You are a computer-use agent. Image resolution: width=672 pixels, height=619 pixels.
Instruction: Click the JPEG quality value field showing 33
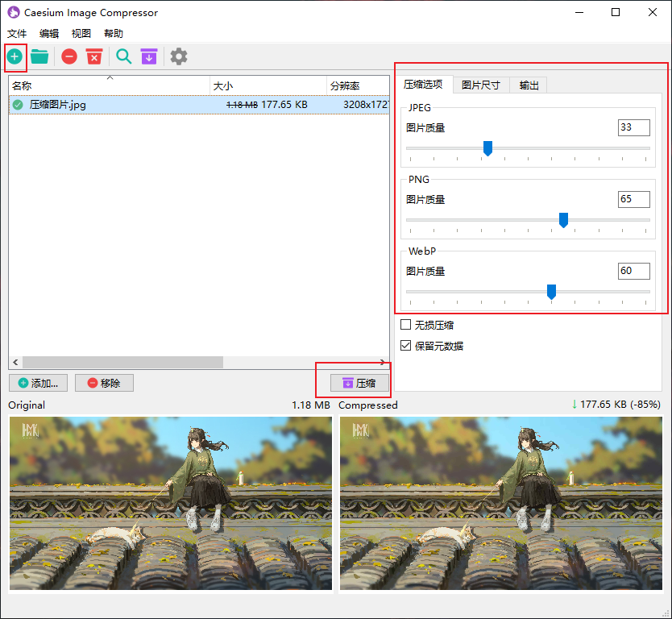(x=634, y=127)
